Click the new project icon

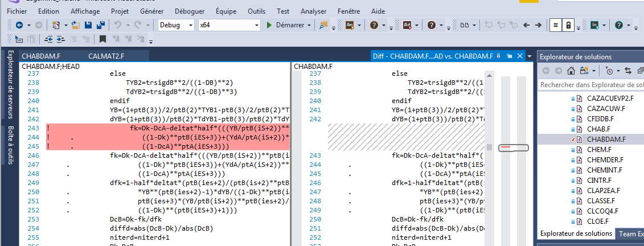[56, 25]
